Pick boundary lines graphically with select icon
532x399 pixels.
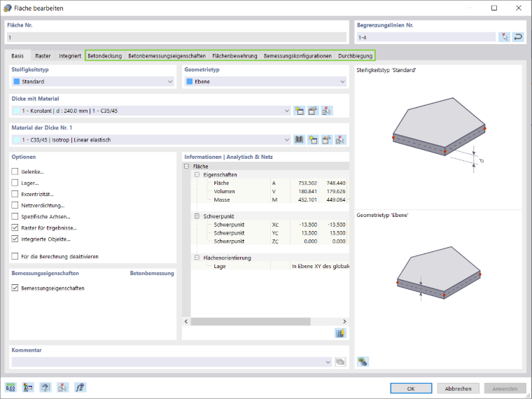click(x=505, y=37)
